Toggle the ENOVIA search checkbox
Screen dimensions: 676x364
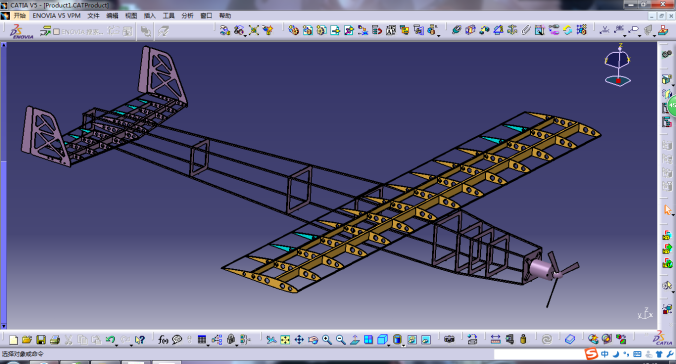(56, 31)
